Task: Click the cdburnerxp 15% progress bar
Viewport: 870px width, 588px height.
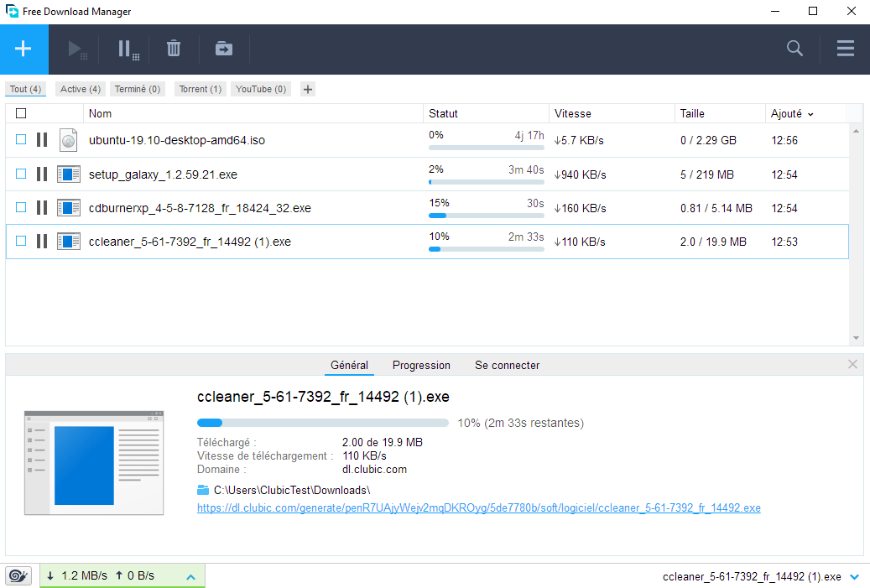Action: pos(486,216)
